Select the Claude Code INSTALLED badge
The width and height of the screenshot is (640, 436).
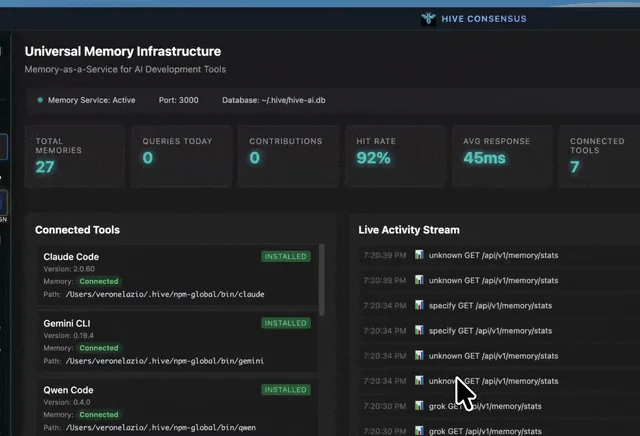(x=286, y=256)
